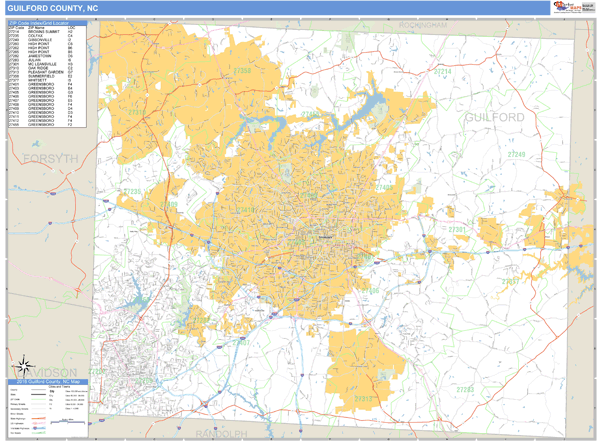The image size is (600, 442).
Task: Click the FORSYTH county label on map
Action: (42, 160)
